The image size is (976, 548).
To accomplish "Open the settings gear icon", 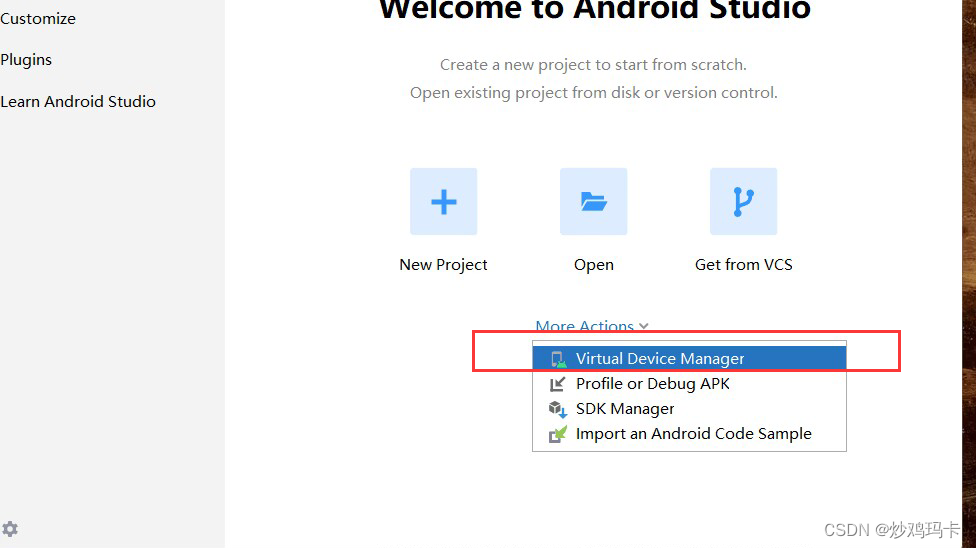I will [x=10, y=529].
